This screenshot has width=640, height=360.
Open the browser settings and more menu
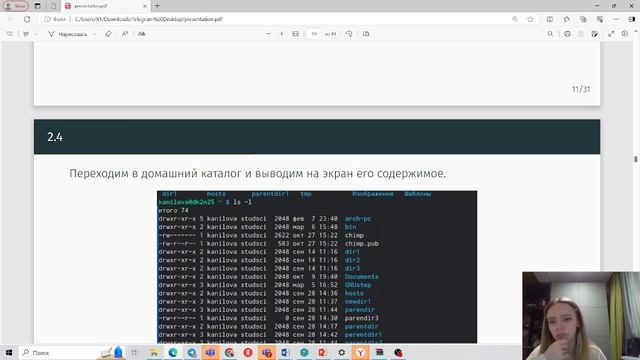click(x=616, y=19)
